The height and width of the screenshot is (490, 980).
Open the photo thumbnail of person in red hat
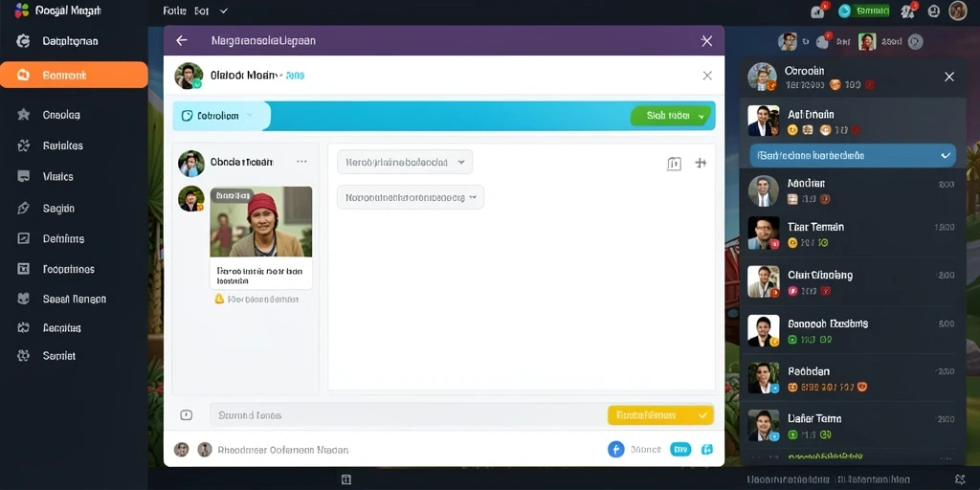pos(260,222)
